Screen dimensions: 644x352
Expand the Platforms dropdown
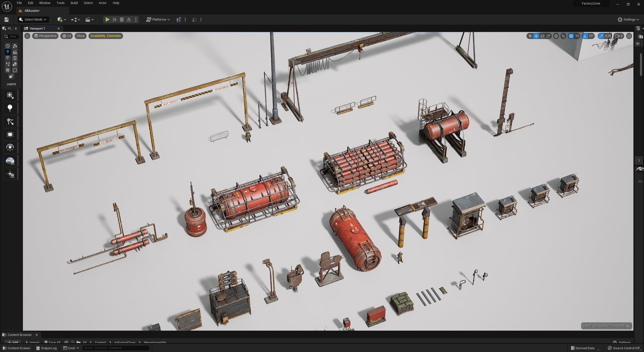point(158,20)
